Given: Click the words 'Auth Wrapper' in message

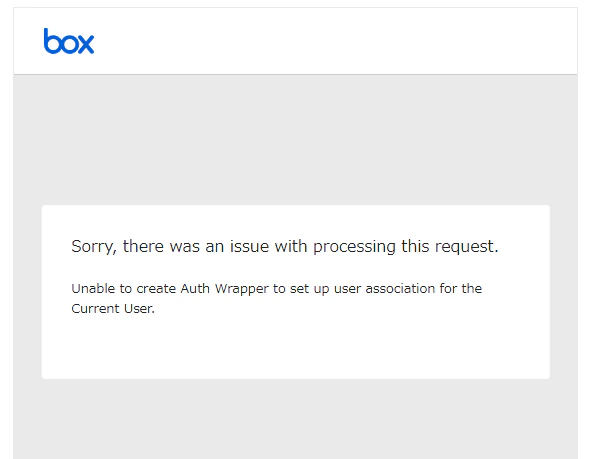Looking at the screenshot, I should 225,289.
